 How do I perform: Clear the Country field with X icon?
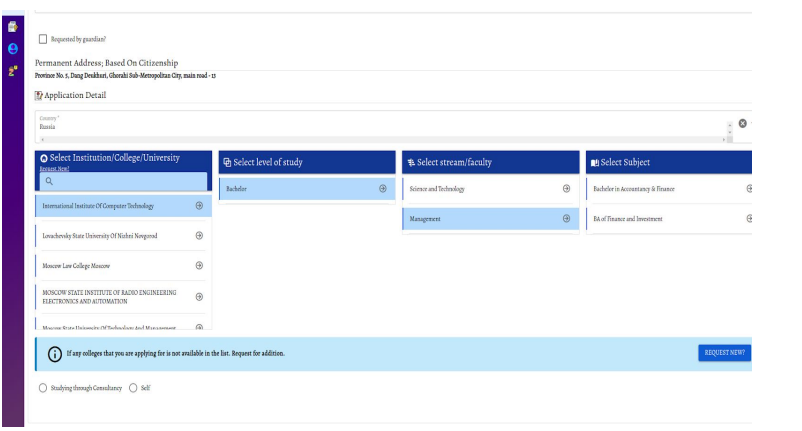tap(743, 123)
